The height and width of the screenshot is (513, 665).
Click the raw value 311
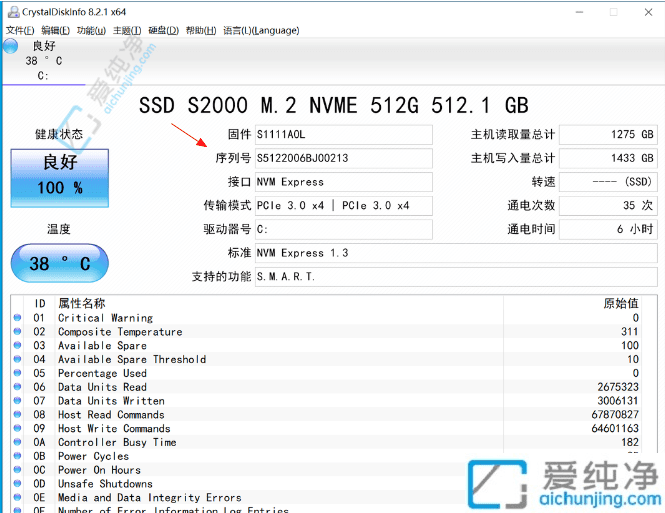[x=630, y=332]
